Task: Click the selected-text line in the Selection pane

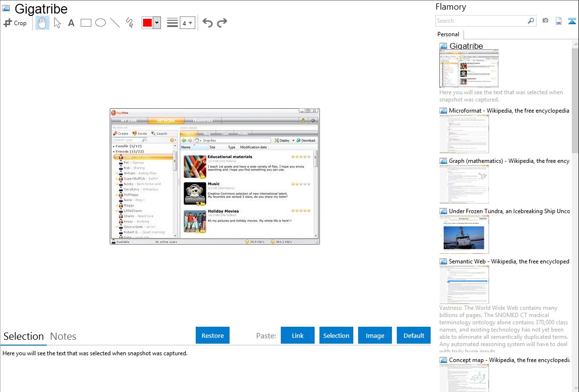Action: 95,353
